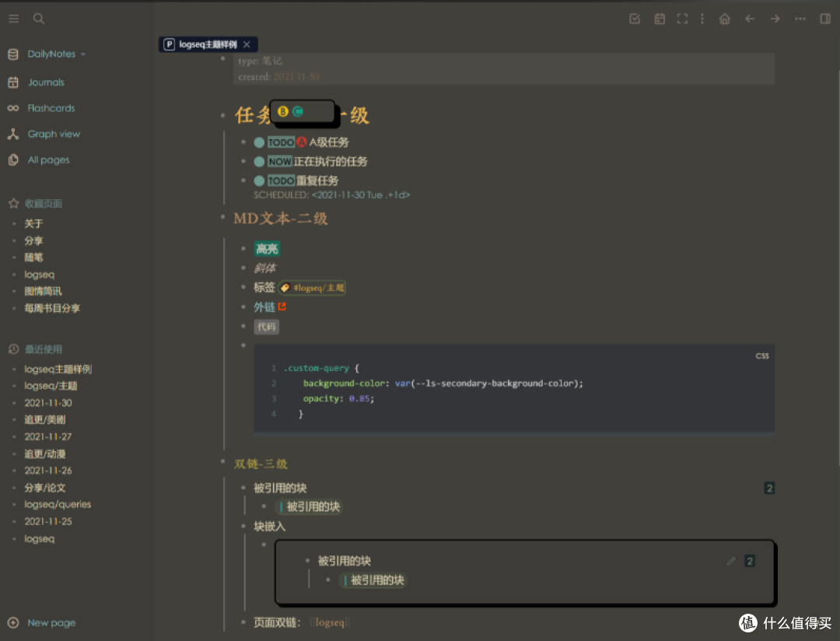
Task: Toggle the right sidebar panel icon
Action: [825, 19]
